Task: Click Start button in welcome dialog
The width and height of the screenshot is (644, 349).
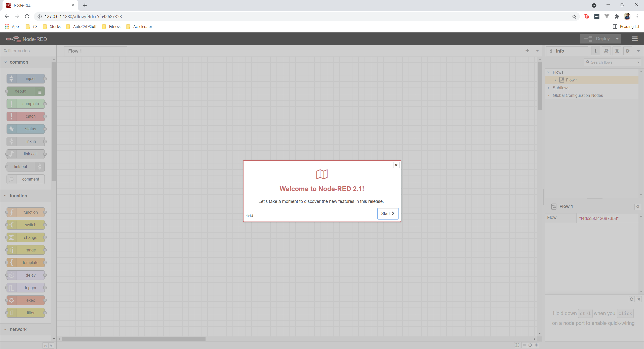Action: [387, 213]
